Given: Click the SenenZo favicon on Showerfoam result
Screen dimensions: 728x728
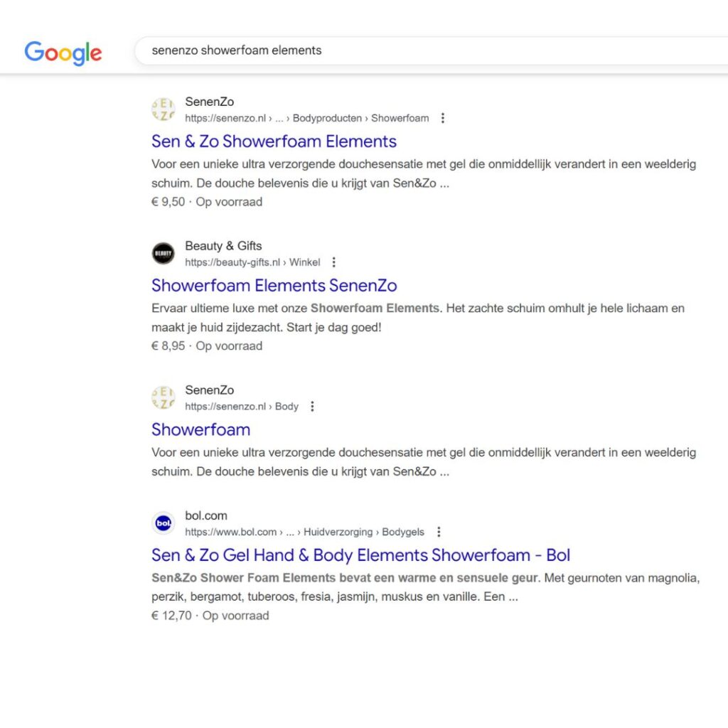Looking at the screenshot, I should 164,398.
